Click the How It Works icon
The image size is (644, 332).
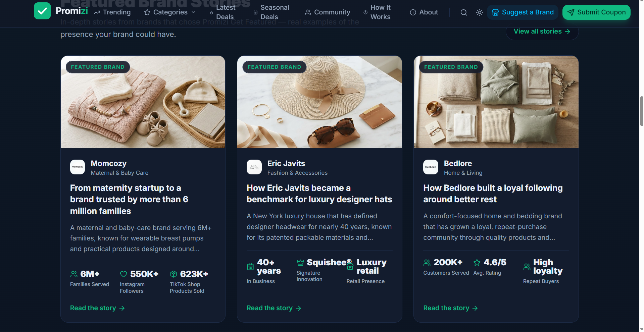365,12
